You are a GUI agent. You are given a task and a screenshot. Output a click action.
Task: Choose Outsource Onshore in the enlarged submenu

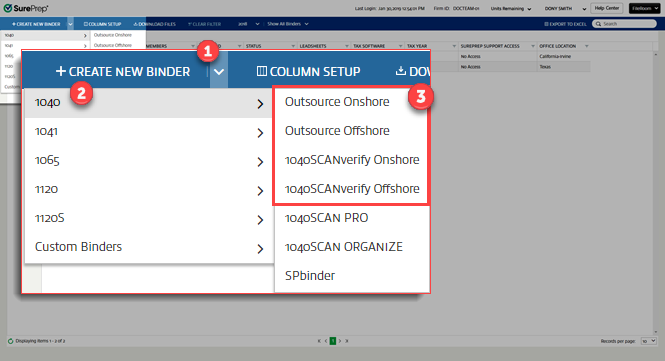pyautogui.click(x=337, y=102)
